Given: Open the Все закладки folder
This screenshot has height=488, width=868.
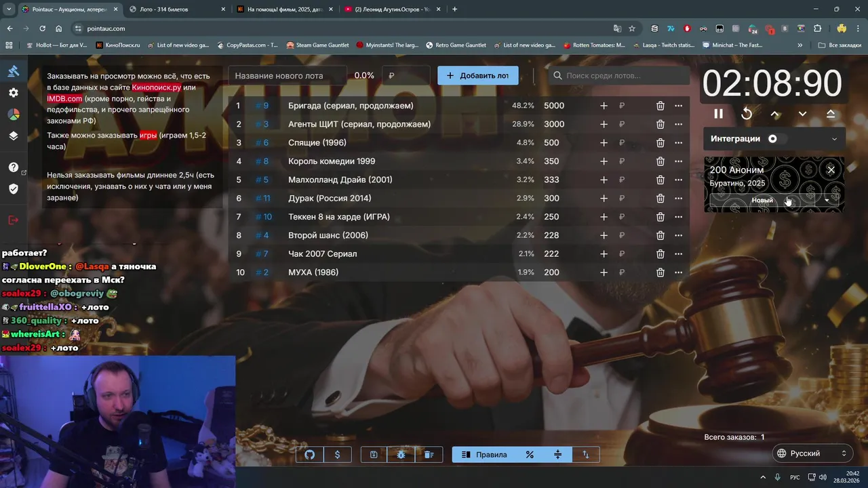Looking at the screenshot, I should 840,45.
